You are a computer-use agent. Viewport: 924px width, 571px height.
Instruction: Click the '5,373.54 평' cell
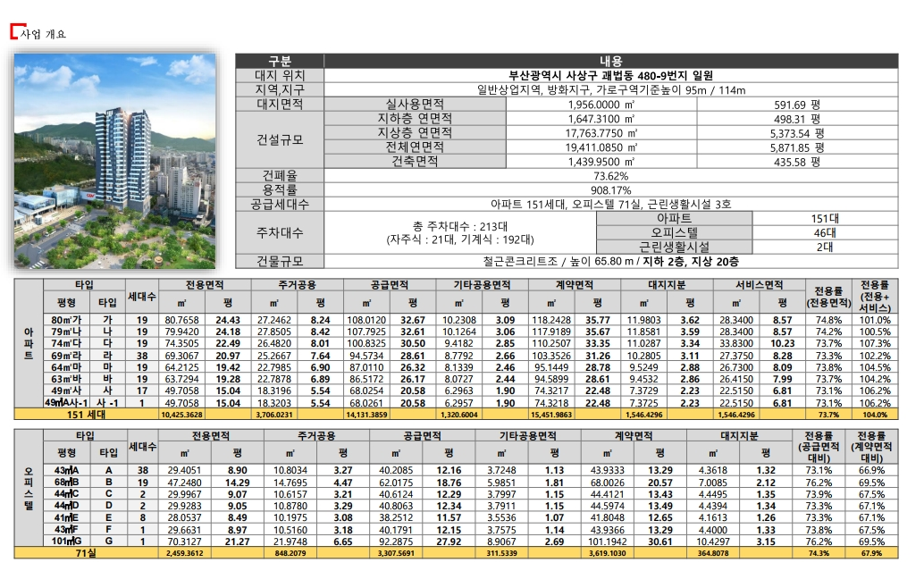(x=797, y=133)
